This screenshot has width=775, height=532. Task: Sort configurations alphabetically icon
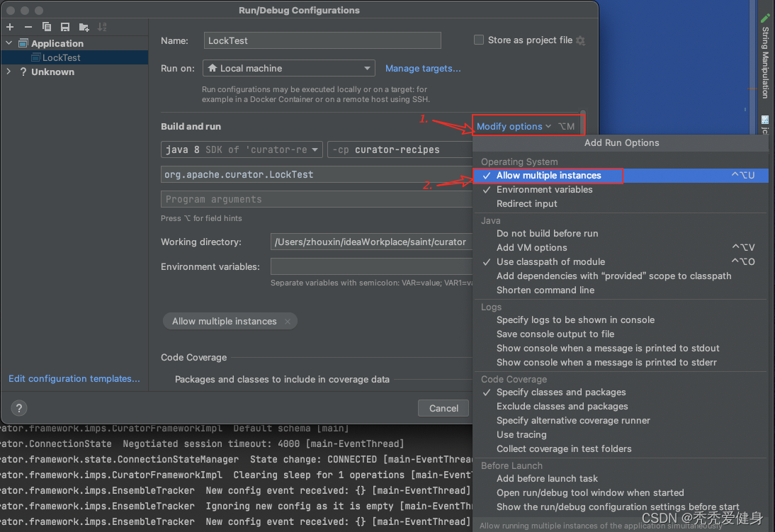tap(102, 27)
